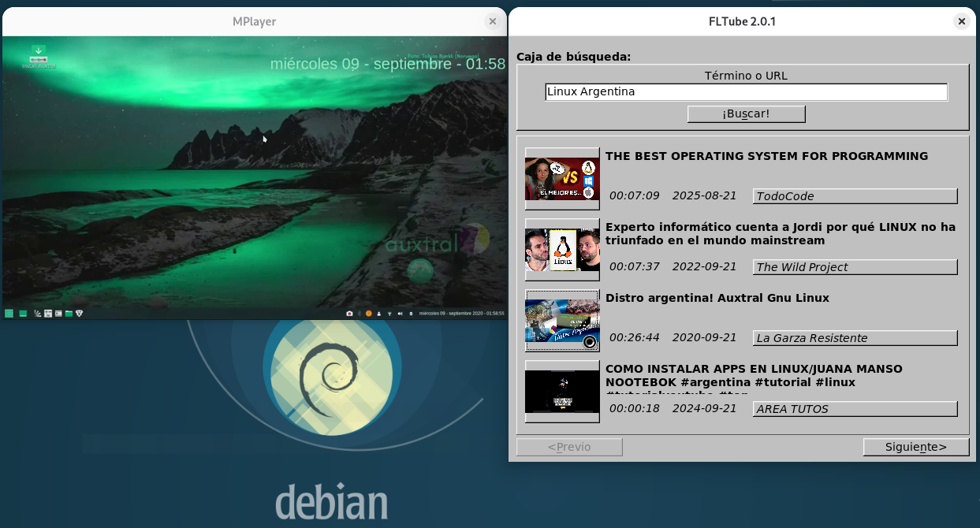Click the ¡Buscar! search button
This screenshot has width=980, height=528.
click(x=746, y=113)
